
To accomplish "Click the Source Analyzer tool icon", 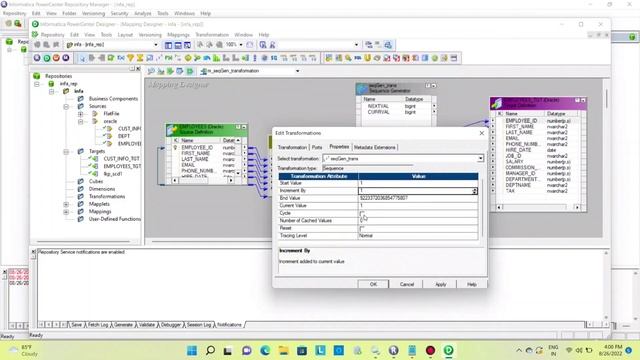I will point(151,71).
